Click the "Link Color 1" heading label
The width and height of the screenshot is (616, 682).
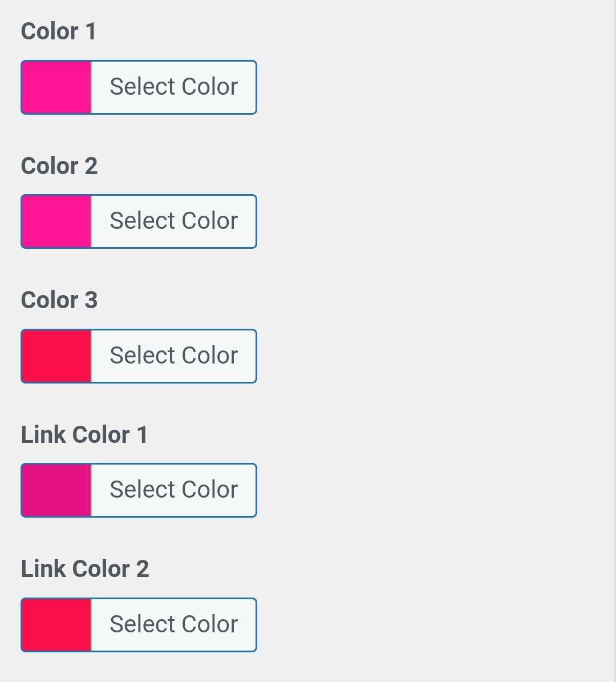(x=84, y=435)
